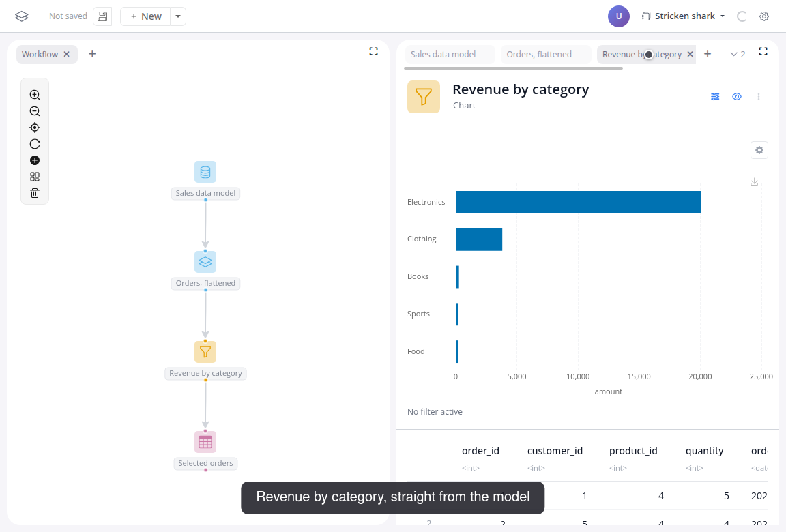The height and width of the screenshot is (532, 786).
Task: Click the add node black plus icon
Action: click(35, 160)
